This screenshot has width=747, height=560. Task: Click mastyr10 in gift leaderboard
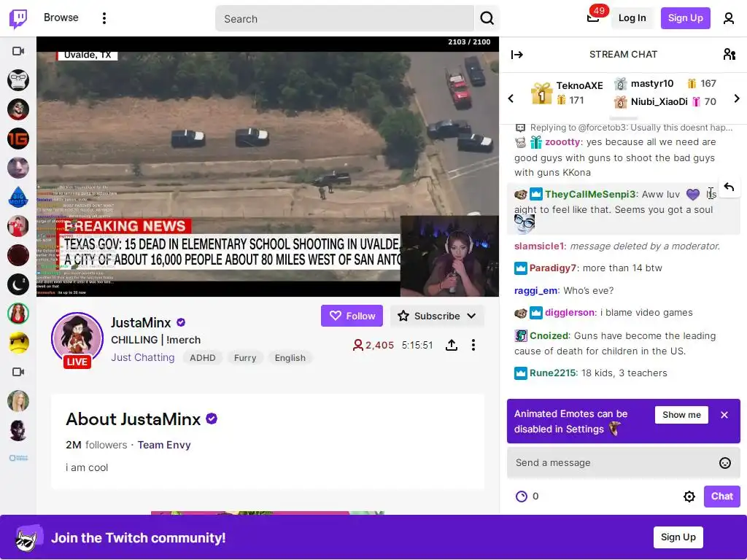point(651,84)
